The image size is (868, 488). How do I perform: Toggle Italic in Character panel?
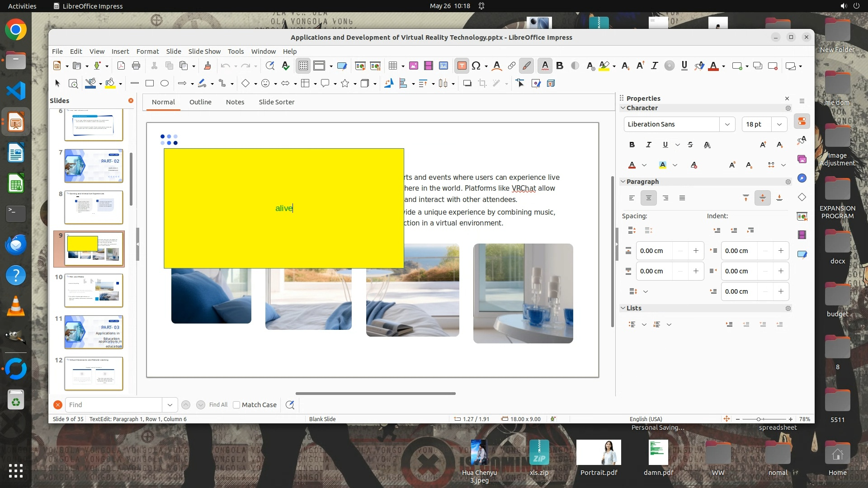(x=649, y=145)
